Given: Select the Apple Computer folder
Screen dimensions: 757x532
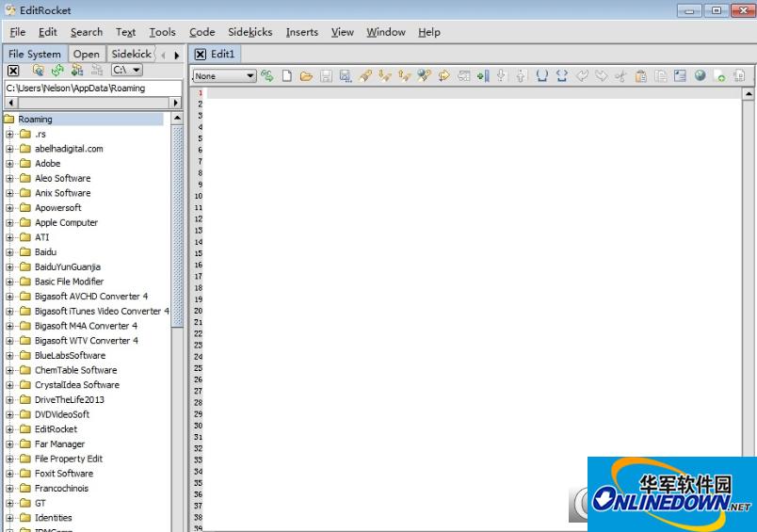Looking at the screenshot, I should coord(66,223).
